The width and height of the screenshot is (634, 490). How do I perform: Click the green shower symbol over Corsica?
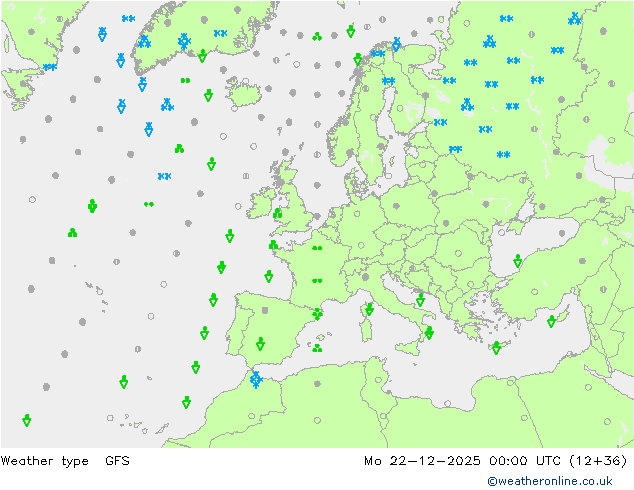click(369, 310)
